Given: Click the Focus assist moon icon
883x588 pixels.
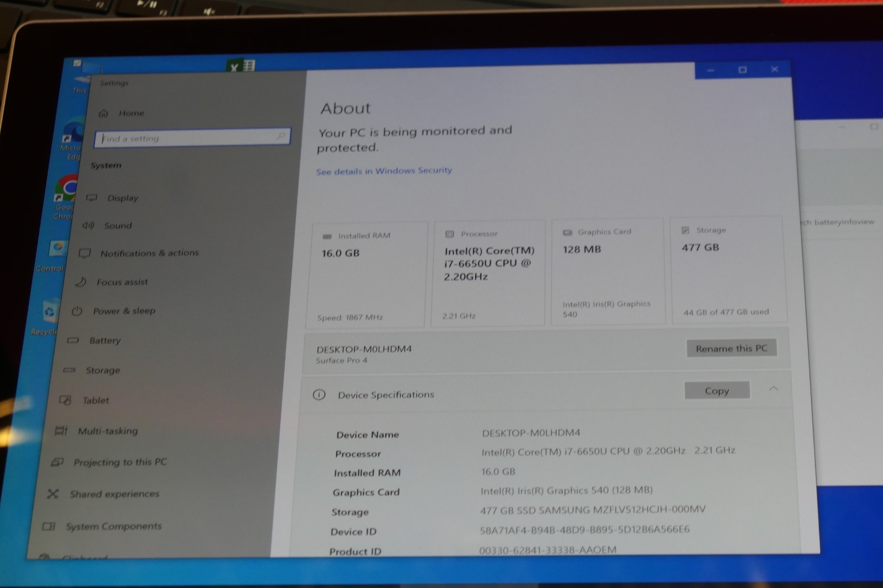Looking at the screenshot, I should point(81,282).
